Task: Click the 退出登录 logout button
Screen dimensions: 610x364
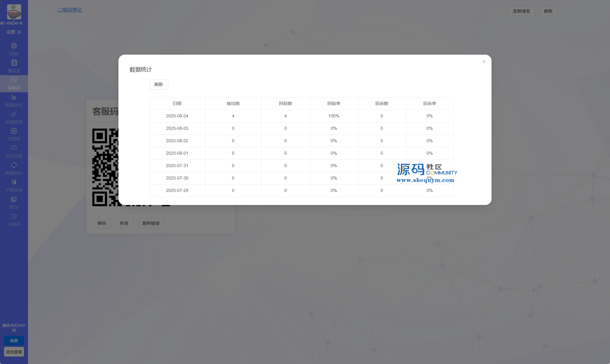Action: (14, 352)
